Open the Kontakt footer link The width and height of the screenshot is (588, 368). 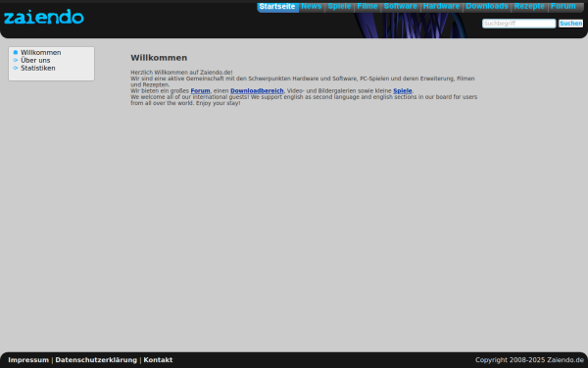point(158,360)
